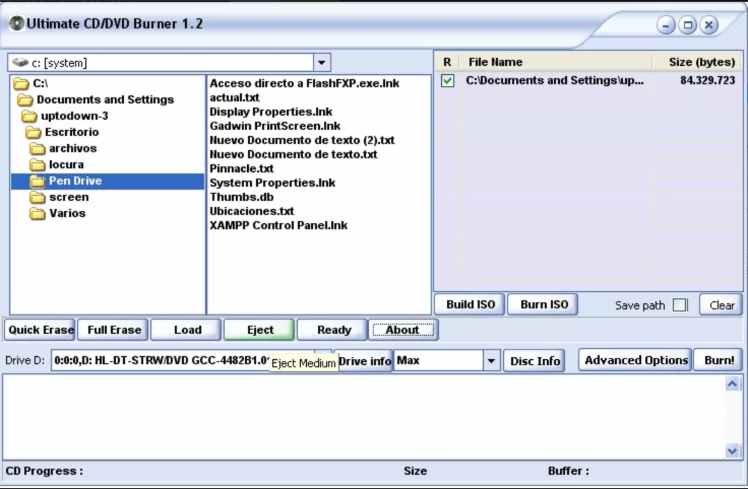Click the drive icon beside c: [system]

click(20, 62)
